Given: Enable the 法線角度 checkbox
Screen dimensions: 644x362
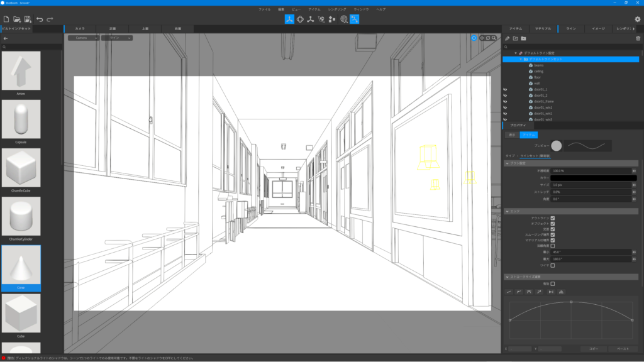Looking at the screenshot, I should tap(553, 246).
